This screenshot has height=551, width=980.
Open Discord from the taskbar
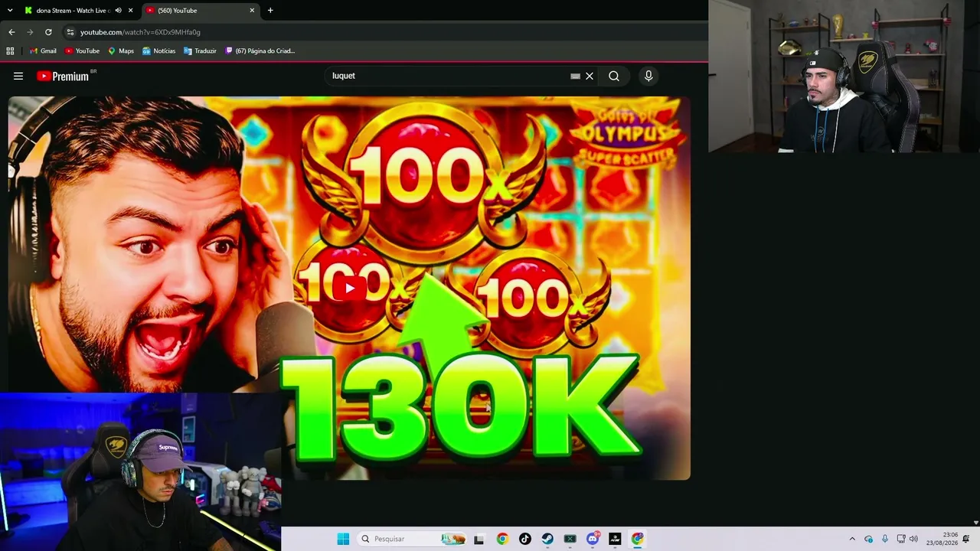pos(593,539)
